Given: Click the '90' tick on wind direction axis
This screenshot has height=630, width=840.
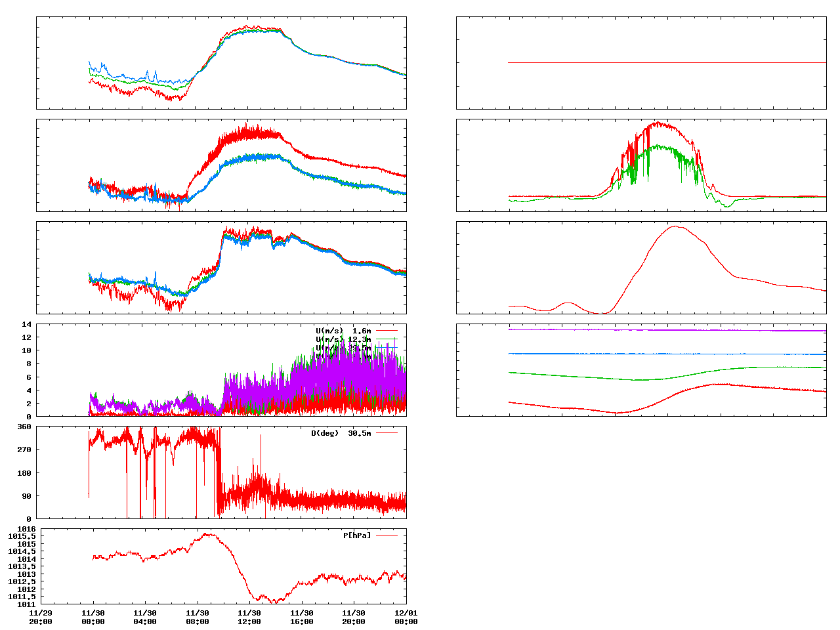Looking at the screenshot, I should 27,496.
